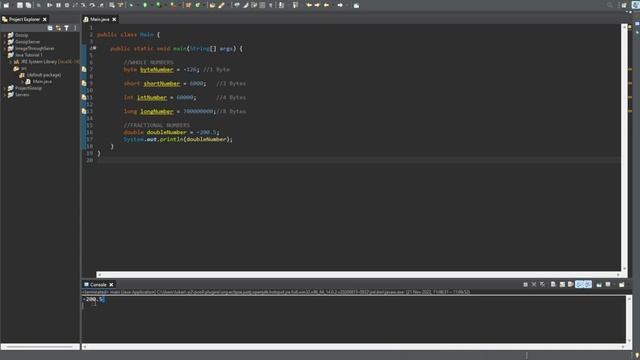Switch to the Project Explorer tab
The image size is (640, 360).
24,19
